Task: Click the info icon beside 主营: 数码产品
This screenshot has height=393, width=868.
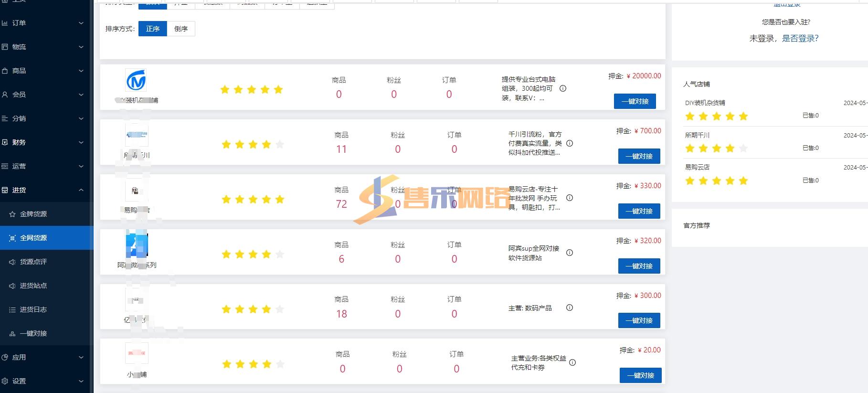Action: (x=570, y=308)
